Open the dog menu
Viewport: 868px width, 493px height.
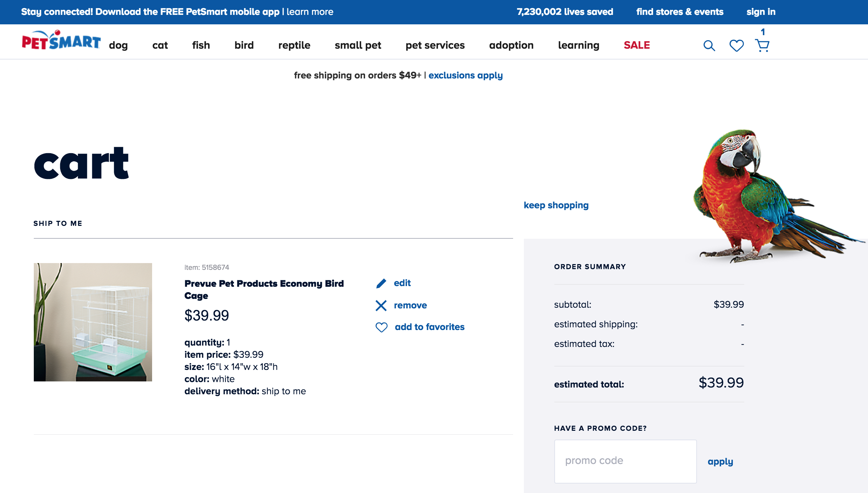pos(118,45)
